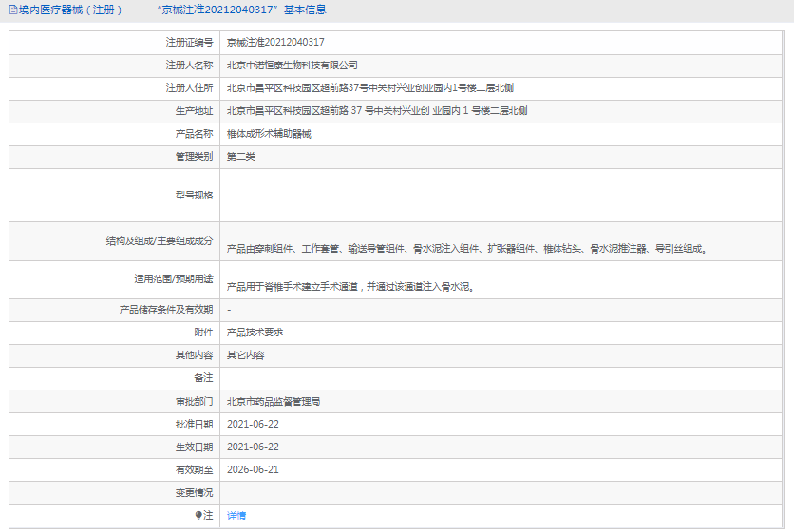Click the 适用范围/预期用途 intended-use text
The image size is (794, 532).
350,285
